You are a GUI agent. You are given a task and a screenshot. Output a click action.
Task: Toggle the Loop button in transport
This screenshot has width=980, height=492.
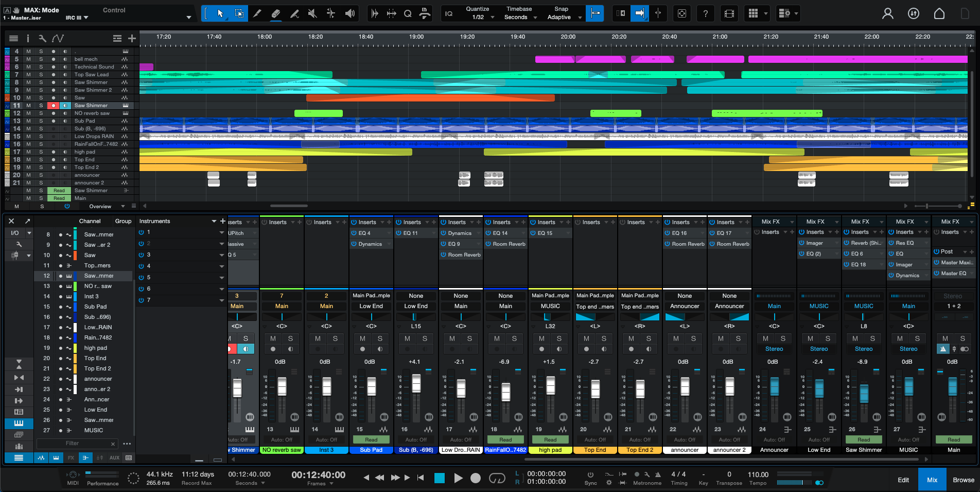[497, 479]
